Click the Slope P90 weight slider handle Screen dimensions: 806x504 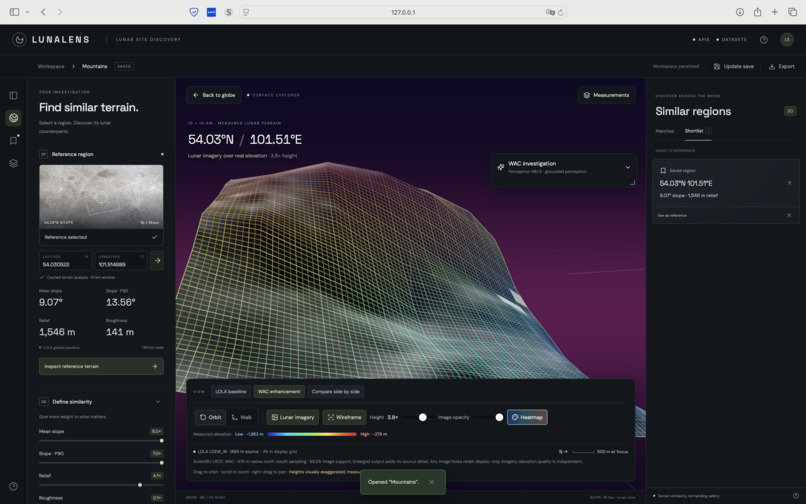click(161, 463)
